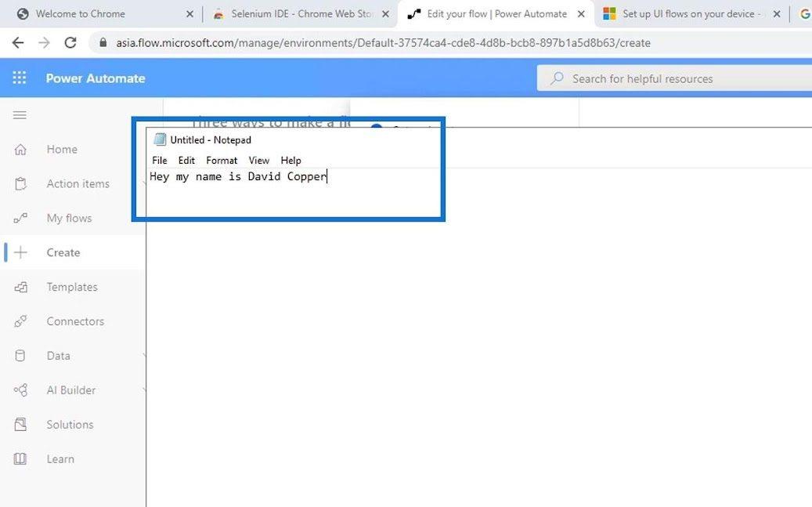Select Edit your flow Power Automate tab
Screen dimensions: 812x507
click(x=496, y=14)
